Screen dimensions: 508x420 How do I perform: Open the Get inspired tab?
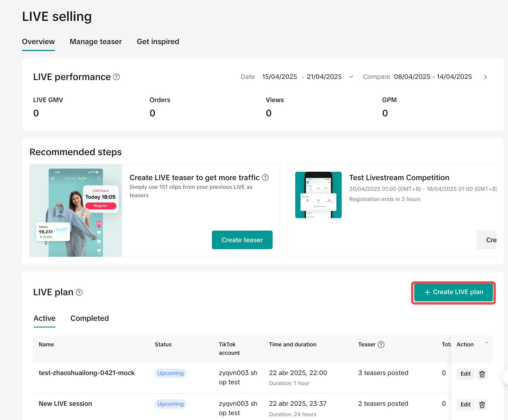point(158,42)
